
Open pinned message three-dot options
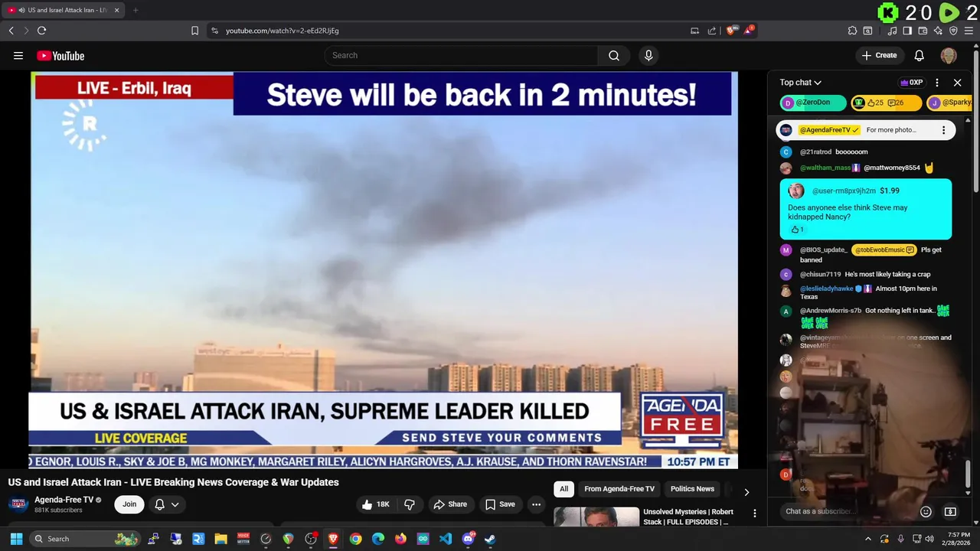943,130
